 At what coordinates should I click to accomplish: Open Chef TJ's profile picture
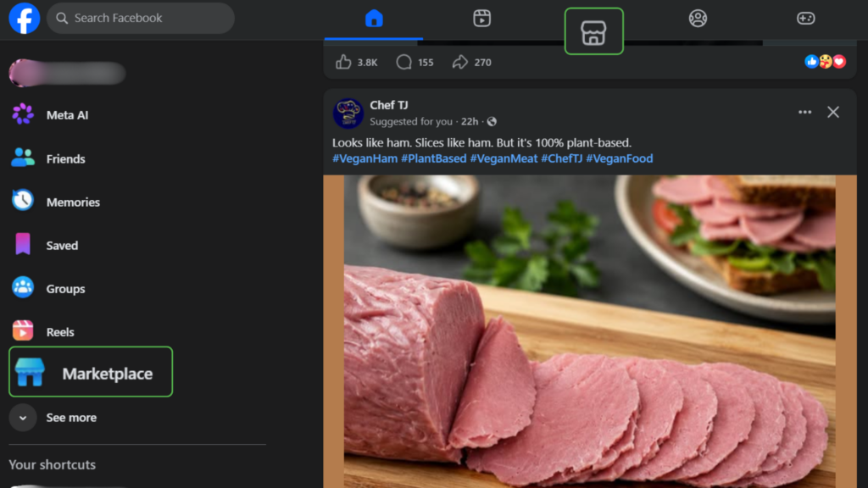[x=348, y=113]
